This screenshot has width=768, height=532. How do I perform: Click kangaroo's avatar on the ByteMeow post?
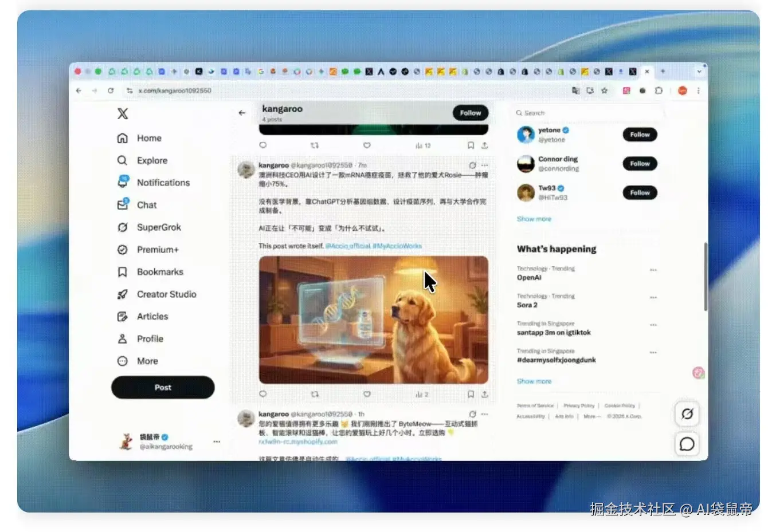(x=246, y=419)
